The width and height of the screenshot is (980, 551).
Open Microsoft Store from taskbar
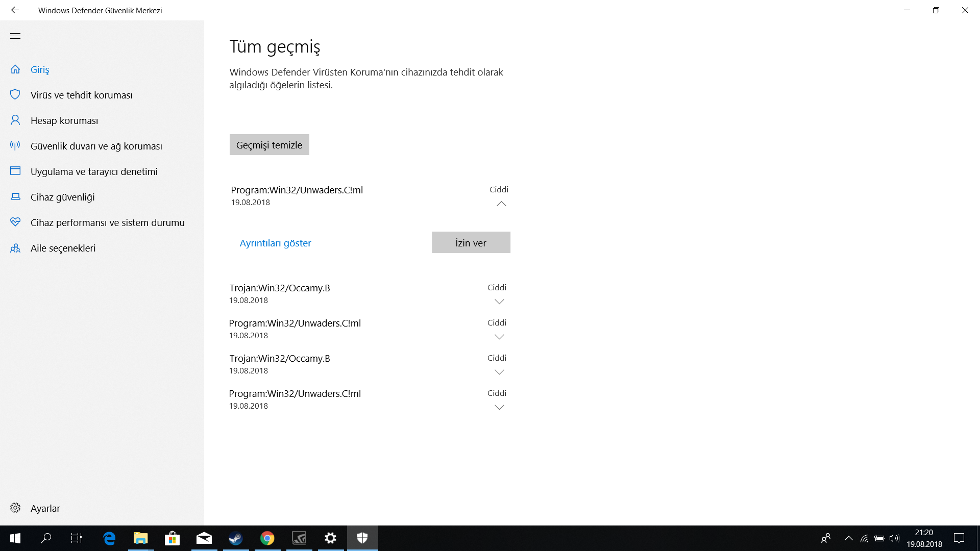click(173, 538)
